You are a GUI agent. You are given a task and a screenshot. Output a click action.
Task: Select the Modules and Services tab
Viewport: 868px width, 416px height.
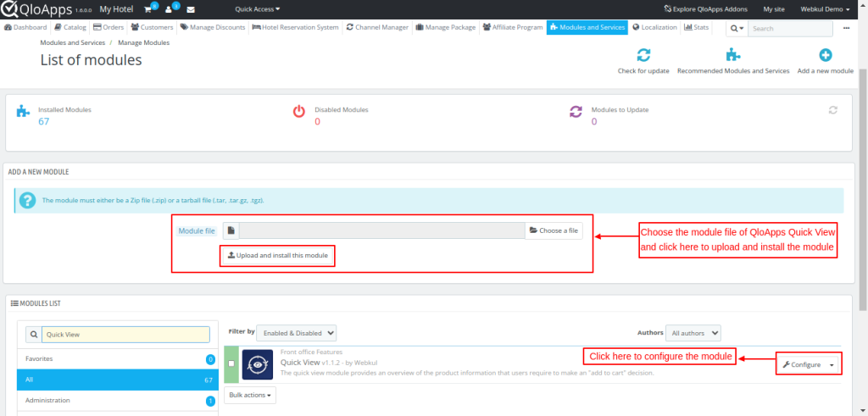(x=587, y=27)
